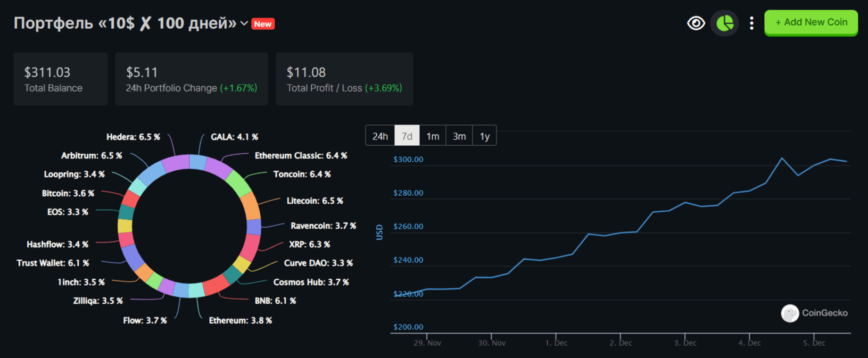Click the Add New Coin button
868x358 pixels.
point(811,22)
